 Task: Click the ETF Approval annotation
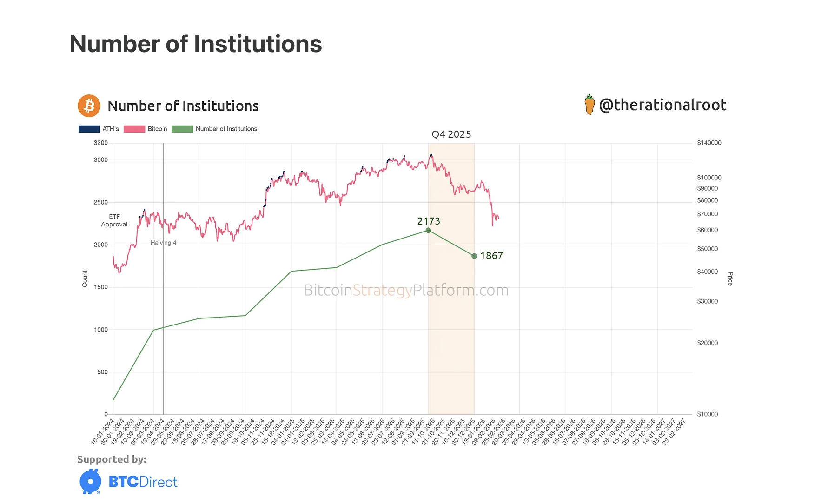pos(114,220)
